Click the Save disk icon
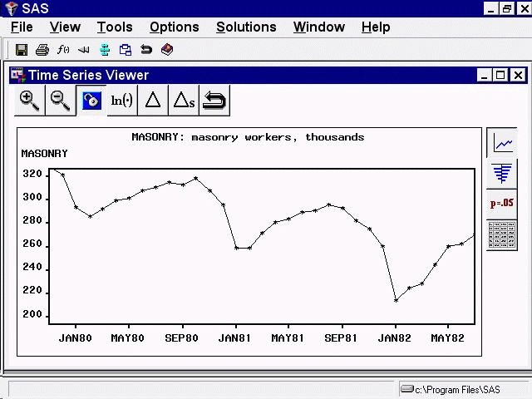The width and height of the screenshot is (532, 399). (22, 50)
